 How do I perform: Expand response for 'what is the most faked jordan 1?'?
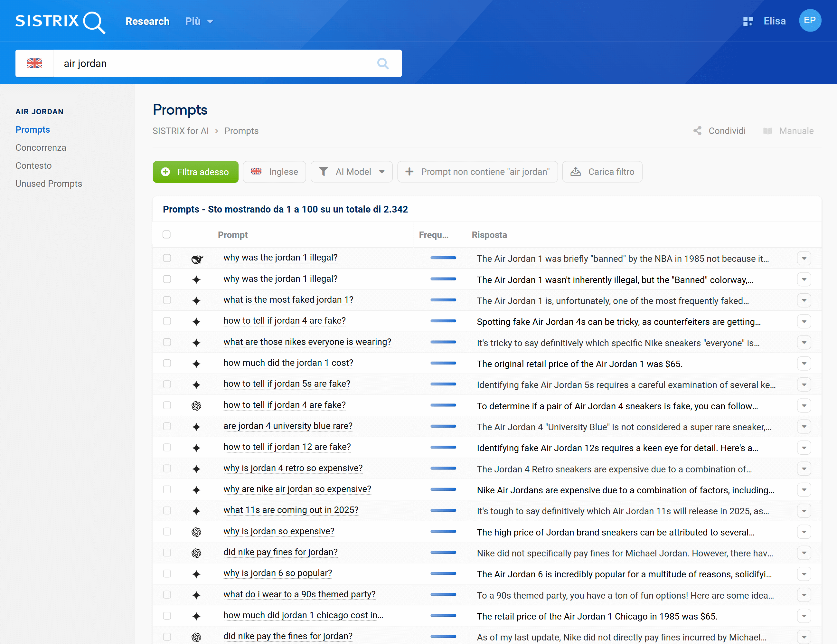click(x=804, y=300)
